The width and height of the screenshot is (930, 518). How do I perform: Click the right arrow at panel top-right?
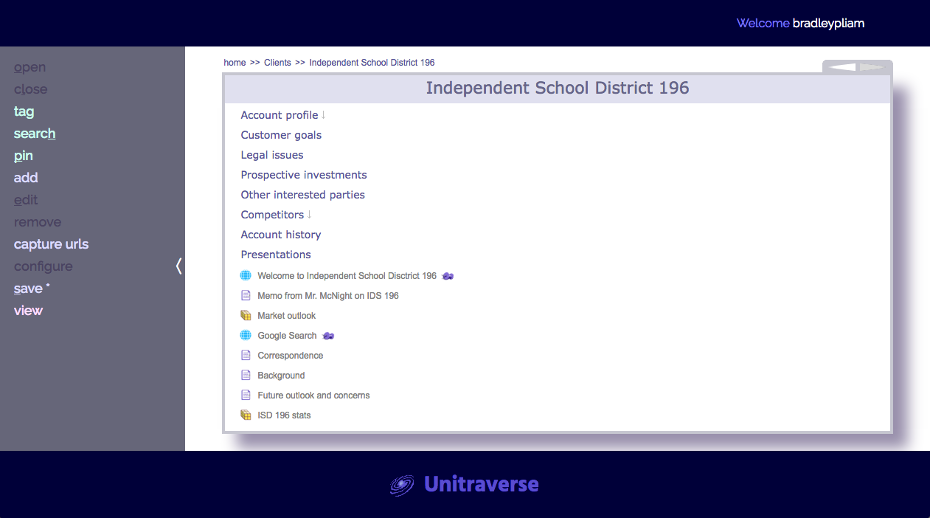point(872,67)
